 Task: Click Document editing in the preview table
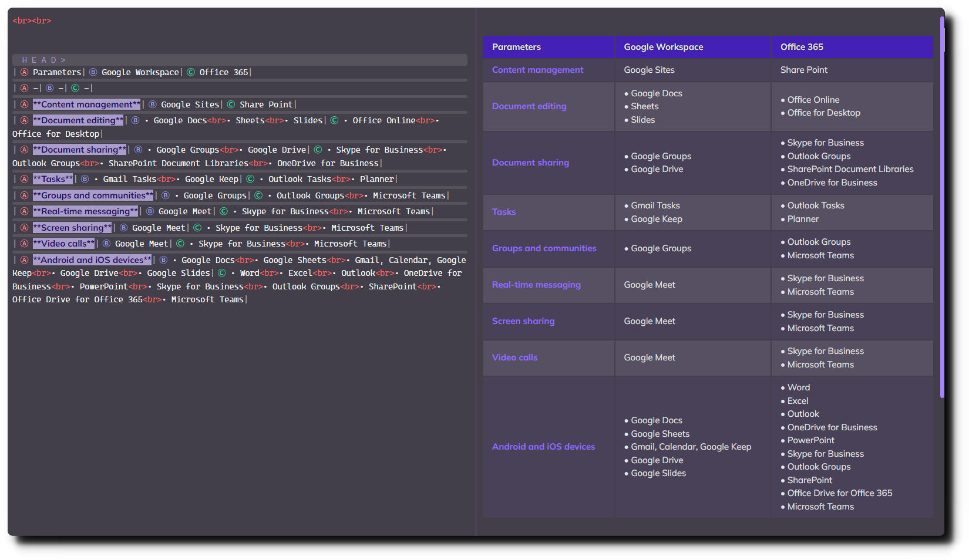tap(529, 106)
